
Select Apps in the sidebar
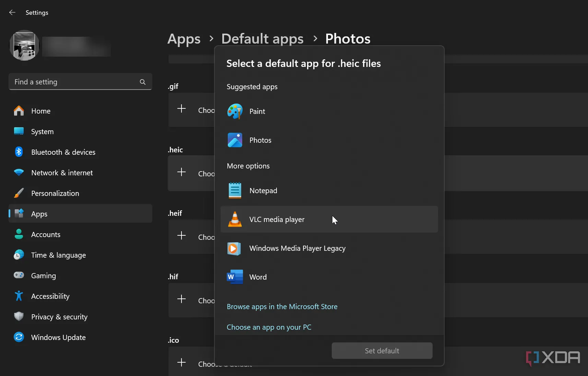coord(80,214)
